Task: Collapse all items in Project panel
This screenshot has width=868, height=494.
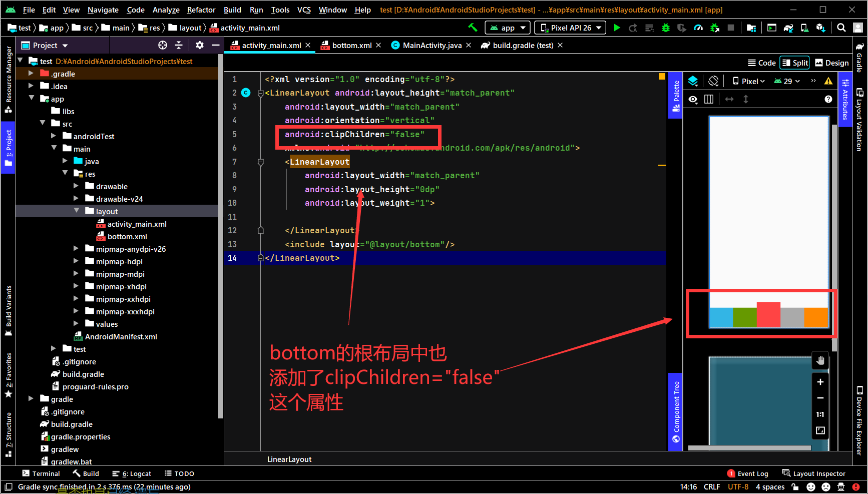Action: point(179,45)
